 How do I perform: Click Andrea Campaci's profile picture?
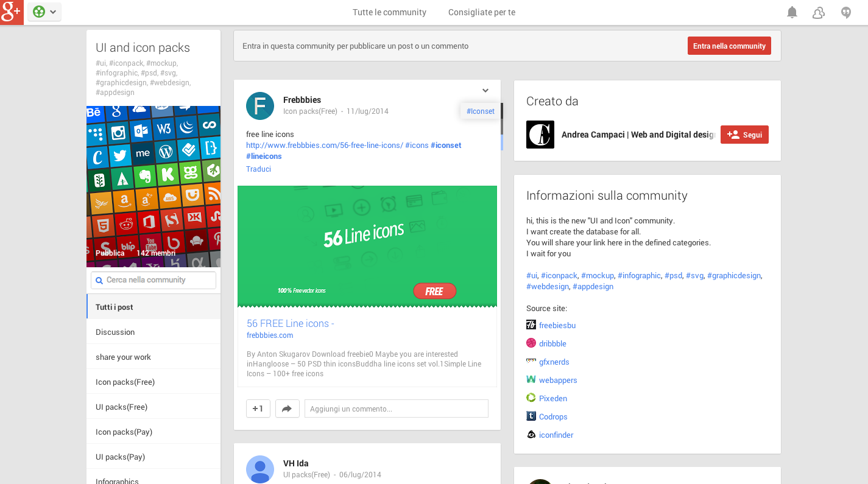(x=540, y=135)
